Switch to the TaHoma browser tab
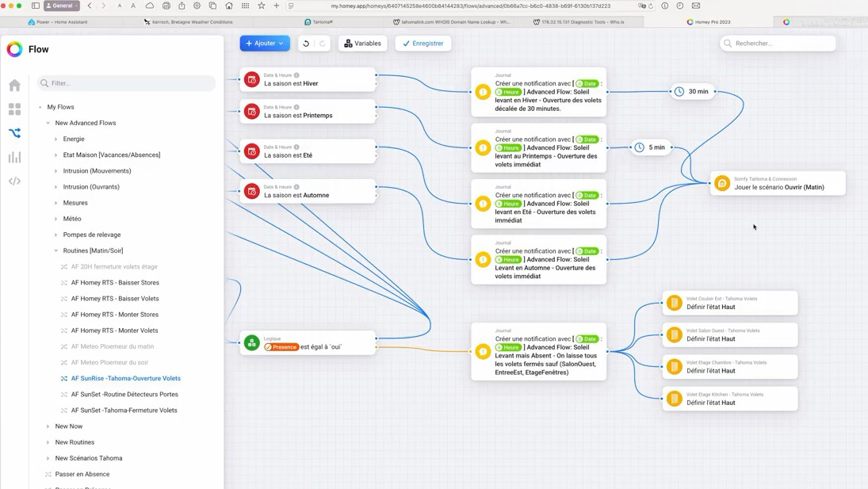868x489 pixels. click(x=319, y=22)
